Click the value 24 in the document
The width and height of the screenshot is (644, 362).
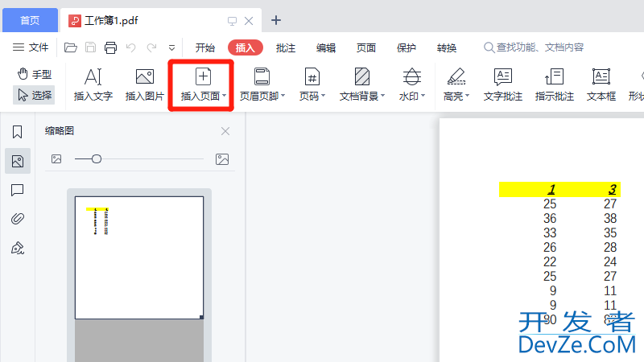[610, 261]
